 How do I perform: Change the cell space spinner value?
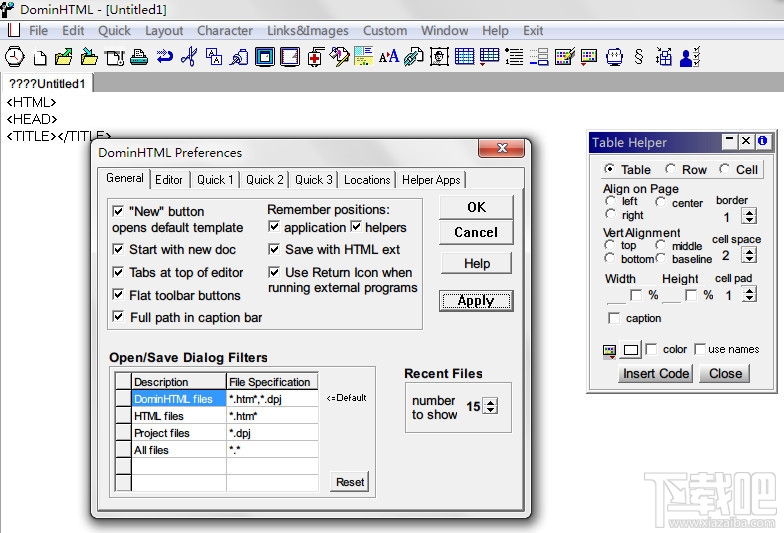(749, 256)
